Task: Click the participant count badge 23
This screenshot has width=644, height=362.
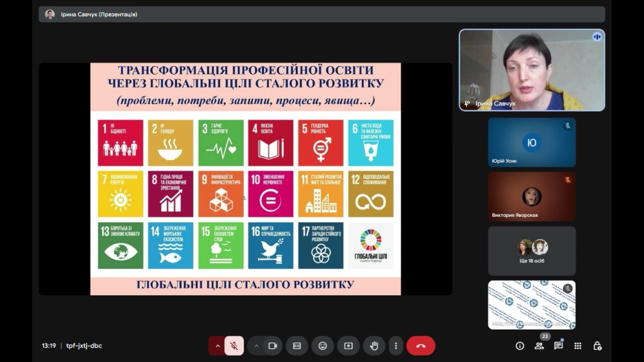Action: point(545,336)
